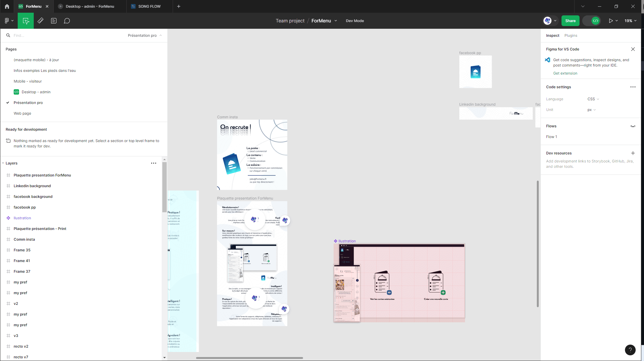644x361 pixels.
Task: Click the green Share button
Action: click(570, 21)
